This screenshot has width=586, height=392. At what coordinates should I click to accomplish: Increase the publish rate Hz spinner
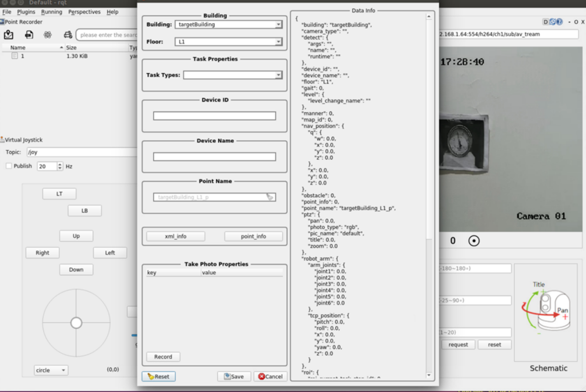pyautogui.click(x=60, y=164)
